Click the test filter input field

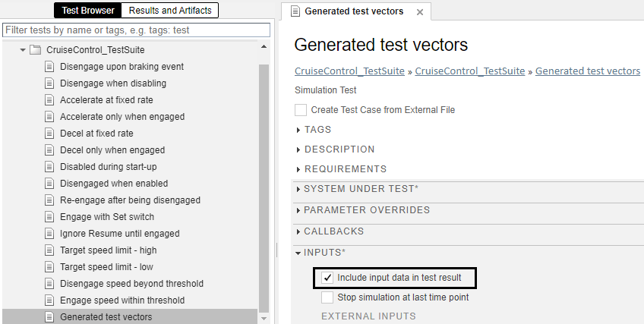click(x=137, y=30)
